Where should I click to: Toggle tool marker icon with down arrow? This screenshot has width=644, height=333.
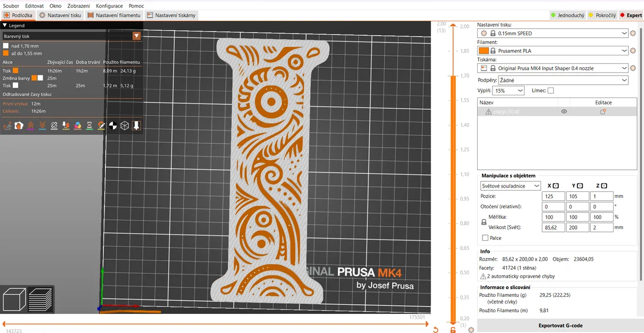(136, 126)
